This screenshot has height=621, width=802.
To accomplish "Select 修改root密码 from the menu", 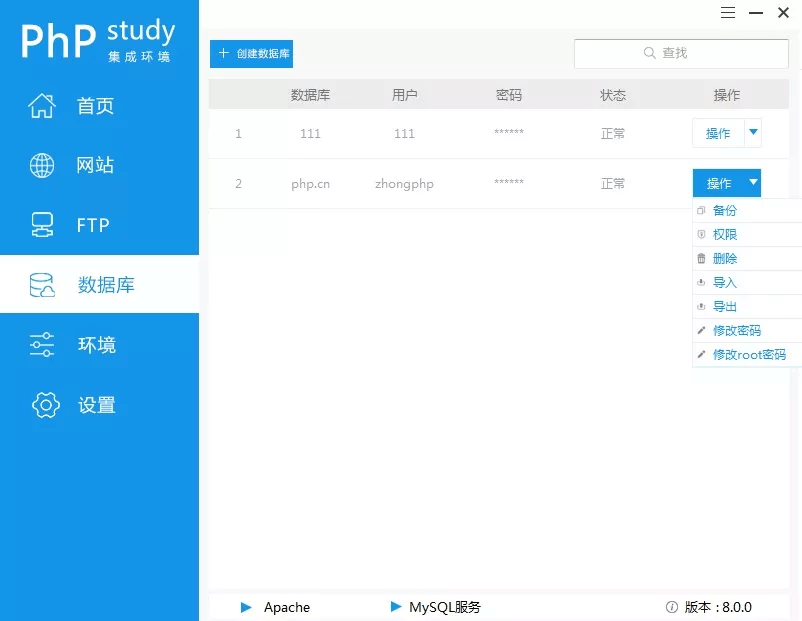I will pos(742,354).
